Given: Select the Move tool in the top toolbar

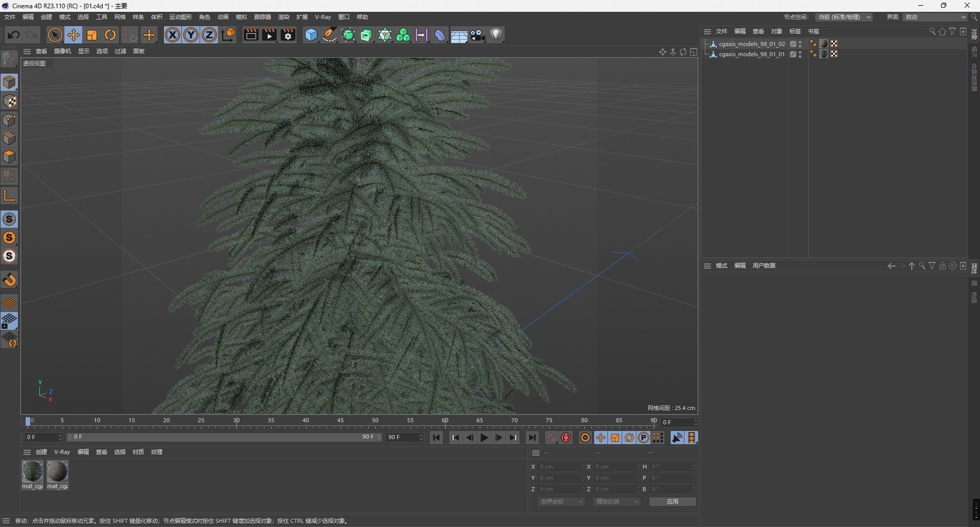Looking at the screenshot, I should pyautogui.click(x=74, y=35).
